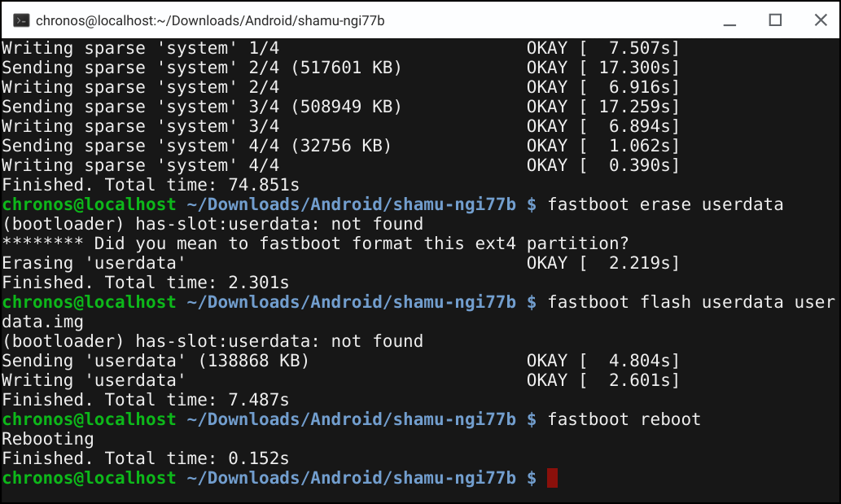This screenshot has width=841, height=504.
Task: Click 'OKAY [ 6.916s]' status
Action: click(602, 87)
